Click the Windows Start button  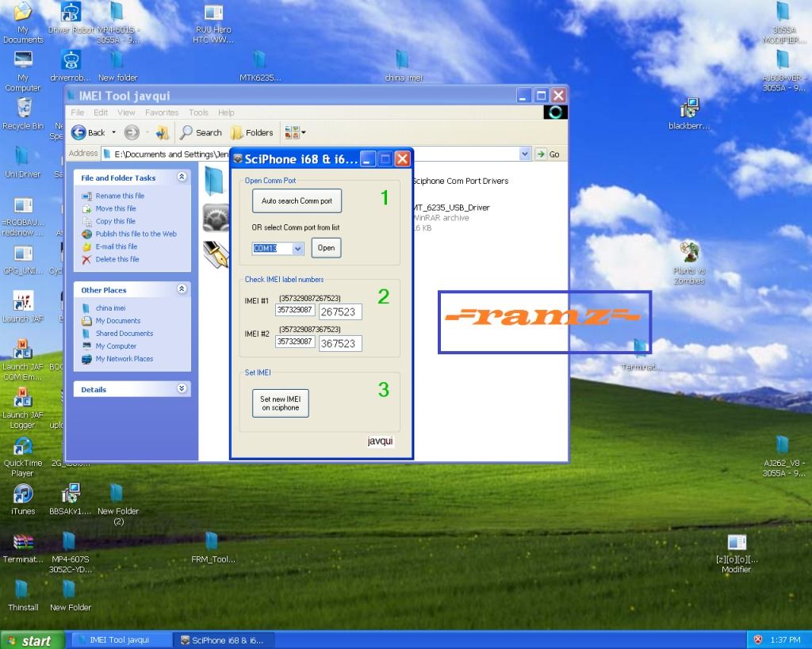30,640
